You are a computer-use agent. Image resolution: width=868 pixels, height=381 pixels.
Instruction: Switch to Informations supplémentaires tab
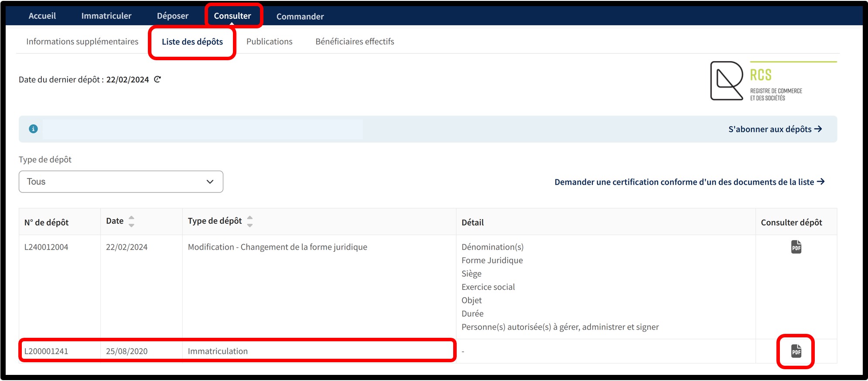point(82,41)
